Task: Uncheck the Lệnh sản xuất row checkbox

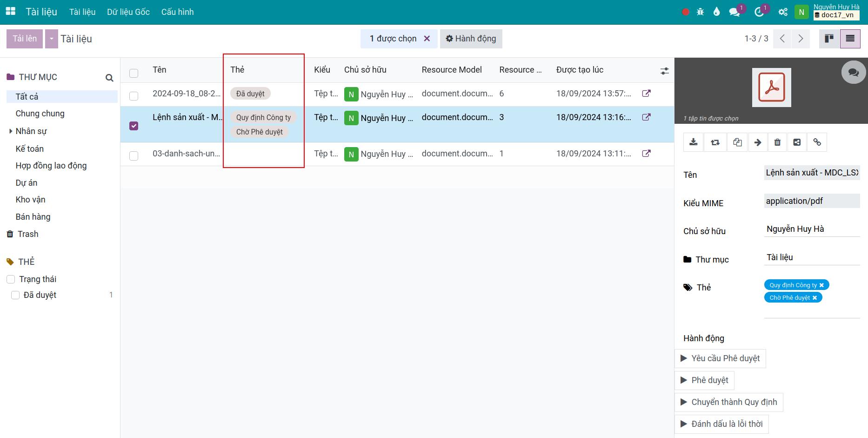Action: click(x=134, y=126)
